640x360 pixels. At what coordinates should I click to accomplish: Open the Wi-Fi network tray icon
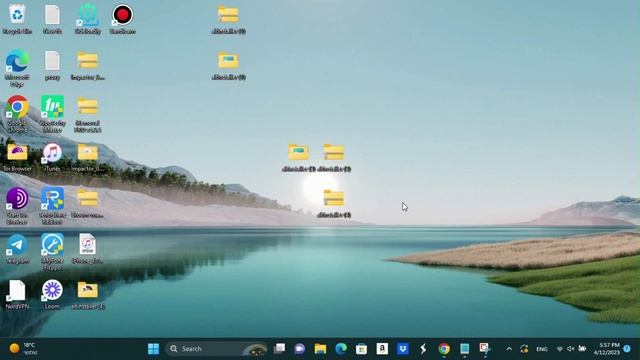pos(560,349)
